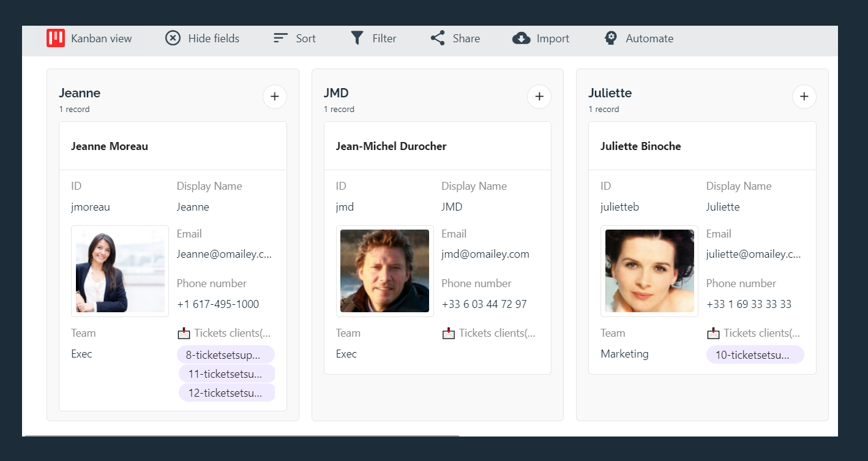
Task: Open Jeanne Moreau's record title
Action: (x=110, y=146)
